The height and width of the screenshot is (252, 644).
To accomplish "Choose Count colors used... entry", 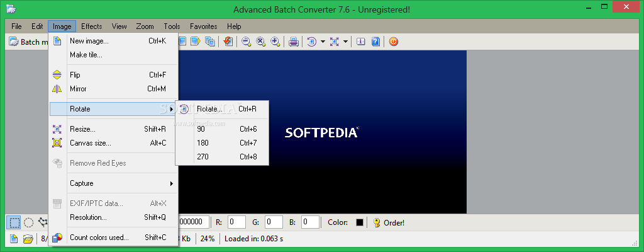I will coord(113,237).
